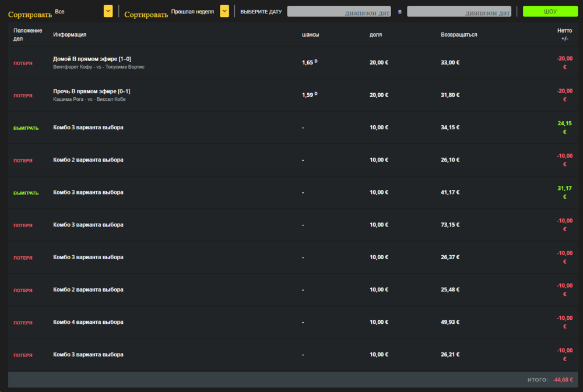Open bet 'Прочь В прямом эфире [0–1]'

pyautogui.click(x=92, y=91)
